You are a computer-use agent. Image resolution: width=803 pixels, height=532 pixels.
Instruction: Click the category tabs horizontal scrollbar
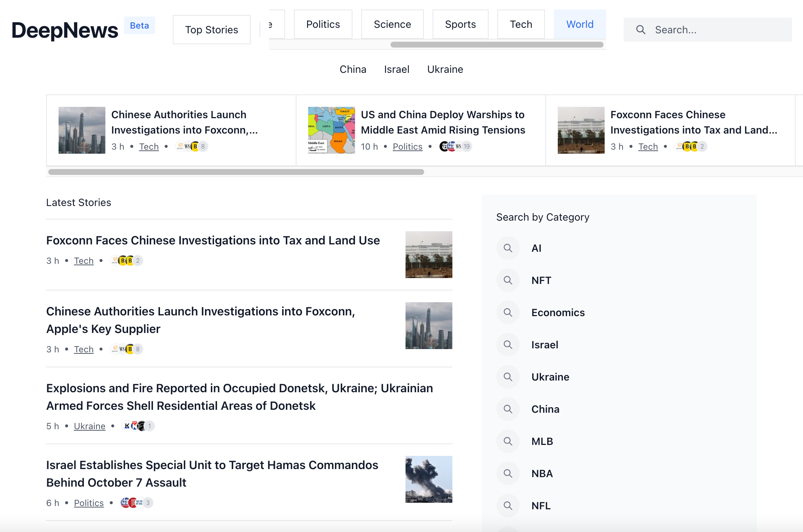497,45
